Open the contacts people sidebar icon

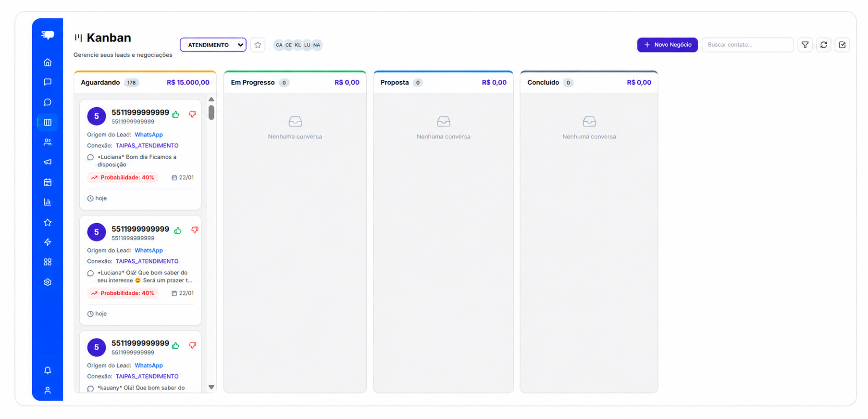tap(48, 142)
